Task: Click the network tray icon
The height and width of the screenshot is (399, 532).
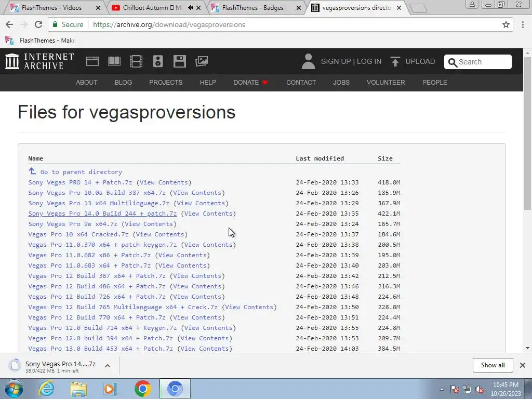Action: (467, 390)
